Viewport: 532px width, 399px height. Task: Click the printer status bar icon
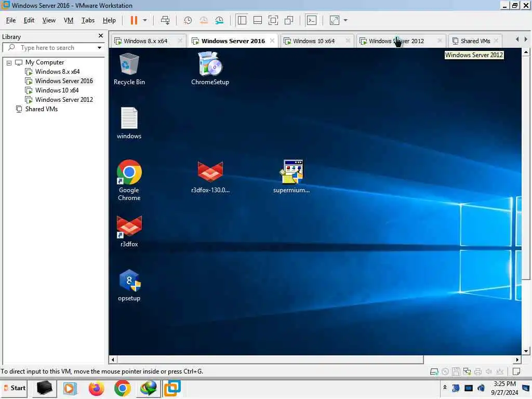478,371
